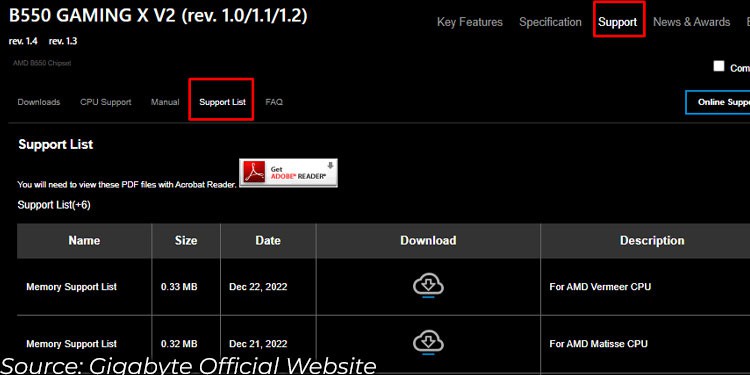Go to News & Awards tab
The image size is (750, 375).
tap(691, 22)
